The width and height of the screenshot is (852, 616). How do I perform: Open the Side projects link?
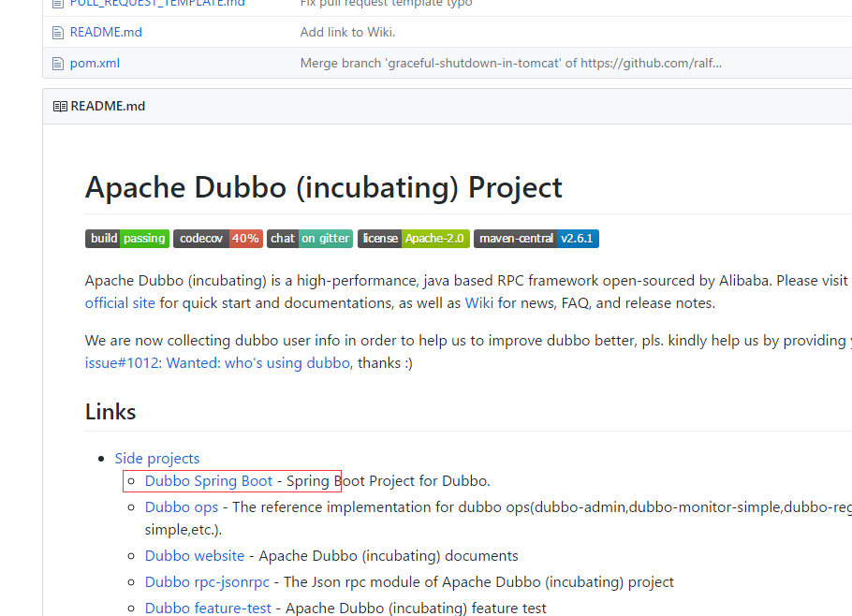[157, 458]
